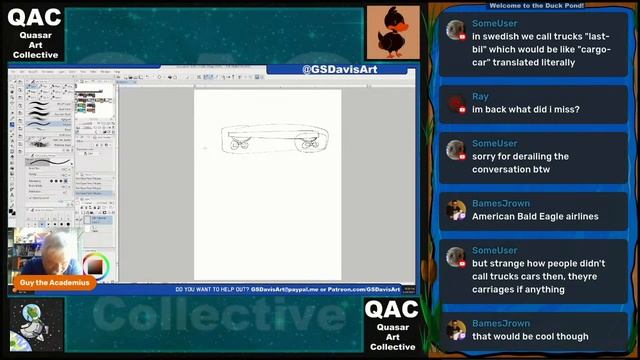Open the Help menu
The width and height of the screenshot is (640, 360).
click(116, 72)
